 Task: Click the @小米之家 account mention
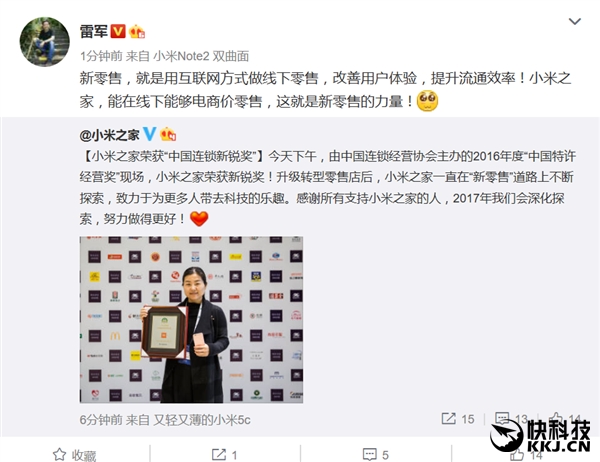tap(109, 135)
